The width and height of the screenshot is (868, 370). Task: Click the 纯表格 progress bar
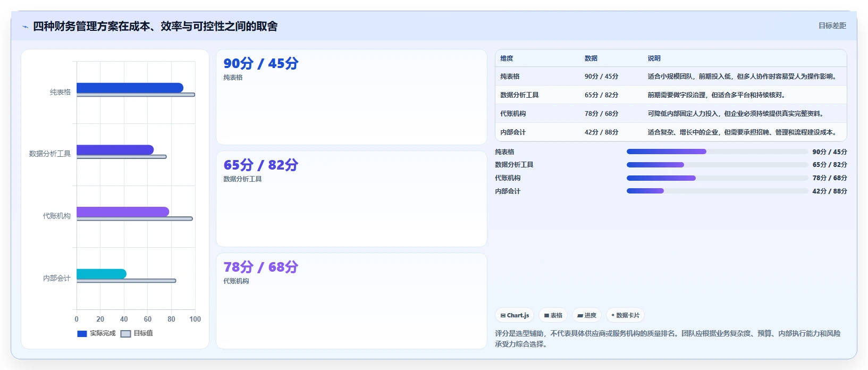[717, 152]
